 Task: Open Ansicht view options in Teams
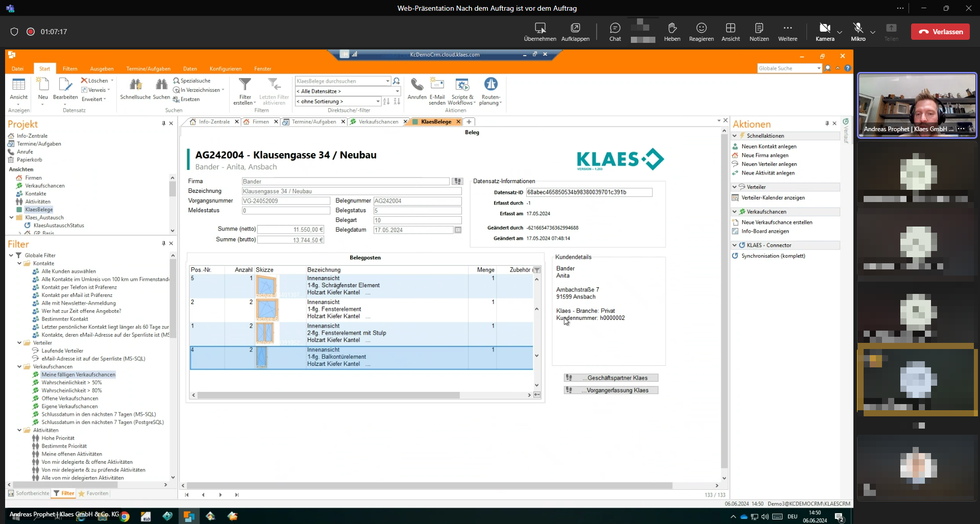pos(730,32)
